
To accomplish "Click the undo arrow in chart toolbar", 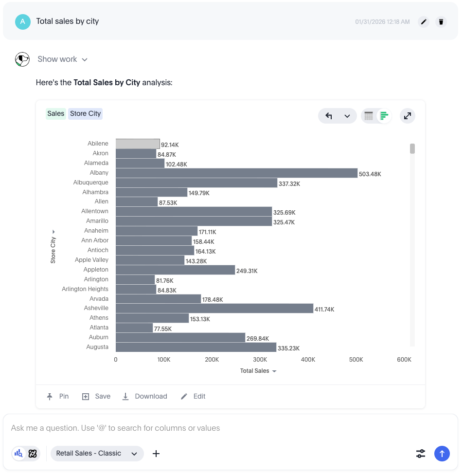I will click(x=329, y=116).
